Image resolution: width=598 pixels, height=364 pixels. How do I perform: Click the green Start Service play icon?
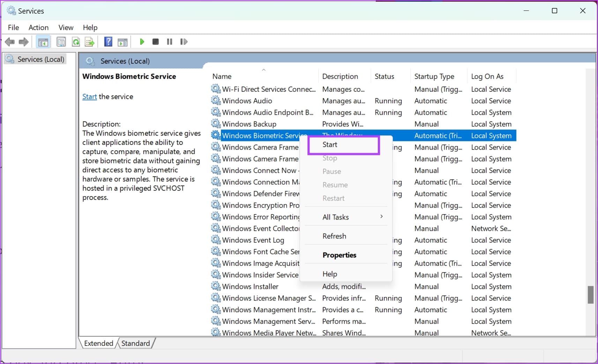142,42
